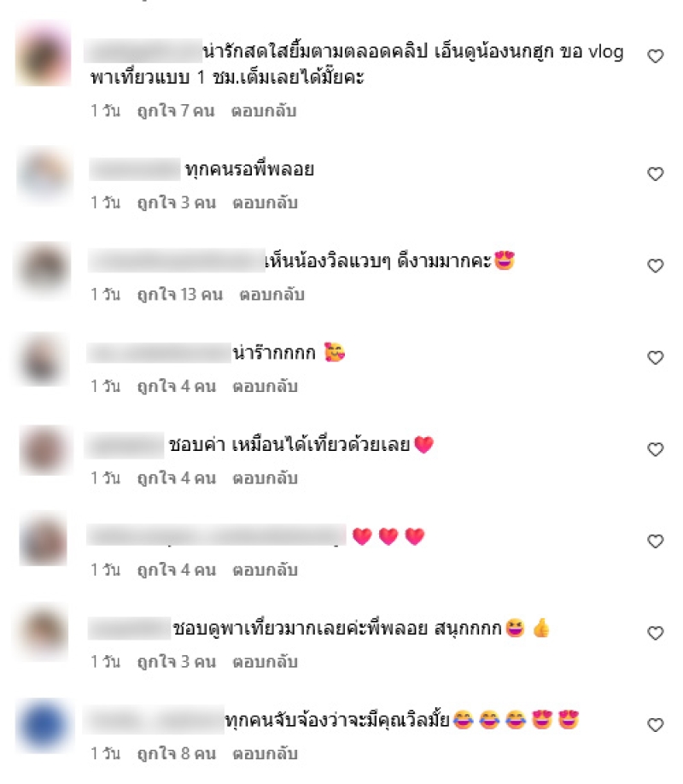The image size is (683, 784).
Task: View who liked the 13-like comment
Action: (180, 295)
